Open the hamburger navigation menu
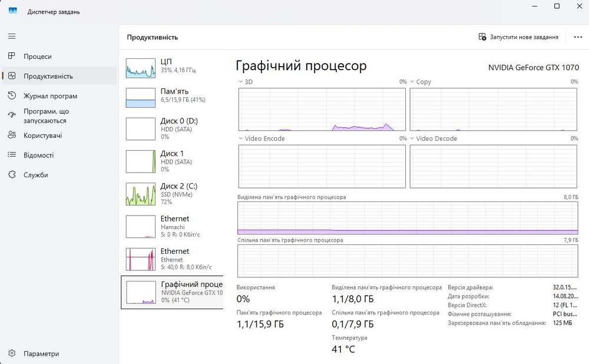This screenshot has height=364, width=589. click(x=12, y=36)
